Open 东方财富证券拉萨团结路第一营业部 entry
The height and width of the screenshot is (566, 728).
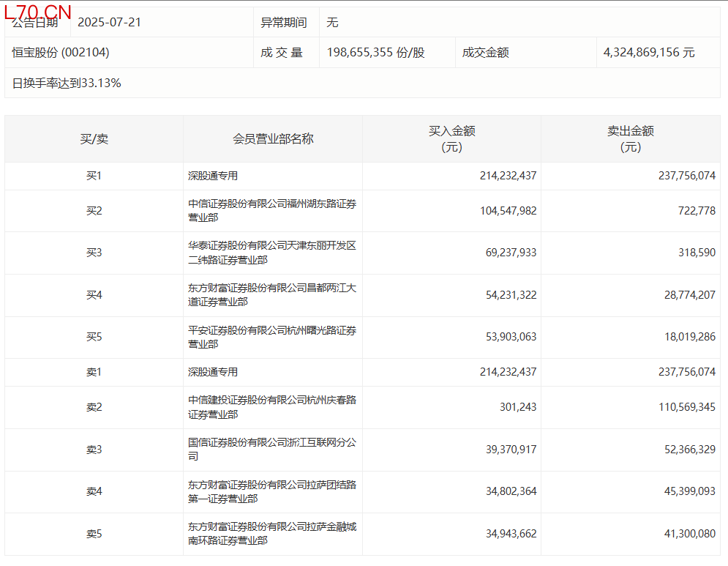[272, 491]
